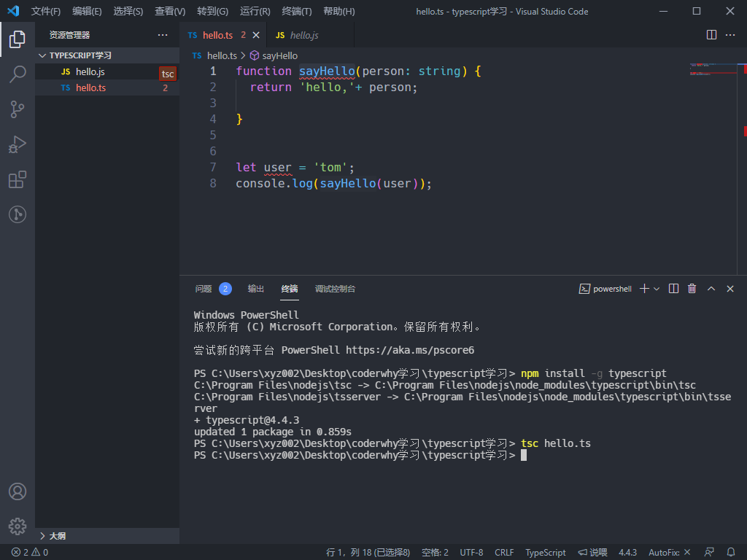Open Explorer panel more actions ellipsis
Screen dimensions: 747x560
163,35
